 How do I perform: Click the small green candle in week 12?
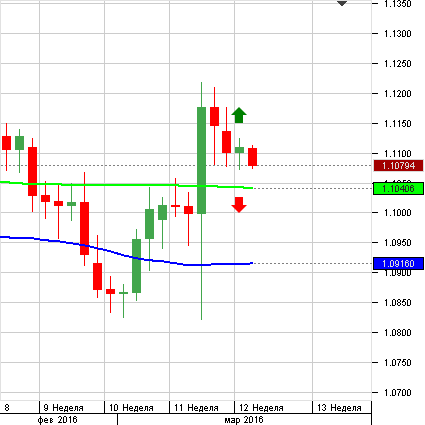click(x=239, y=150)
